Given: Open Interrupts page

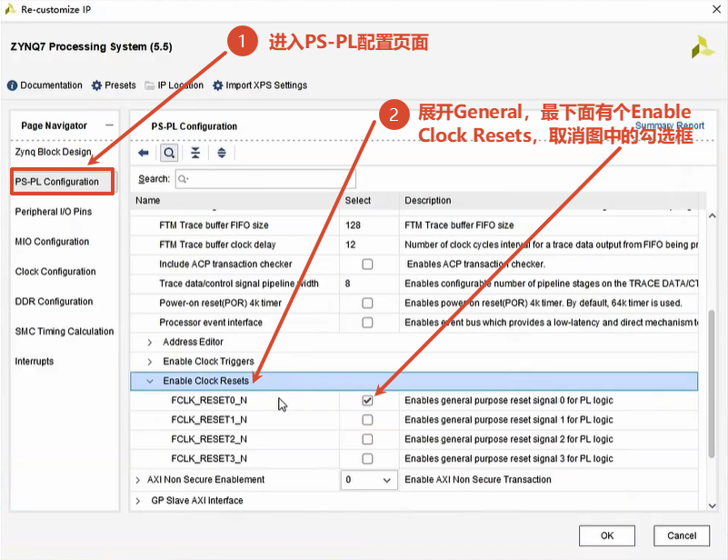Looking at the screenshot, I should pyautogui.click(x=35, y=361).
